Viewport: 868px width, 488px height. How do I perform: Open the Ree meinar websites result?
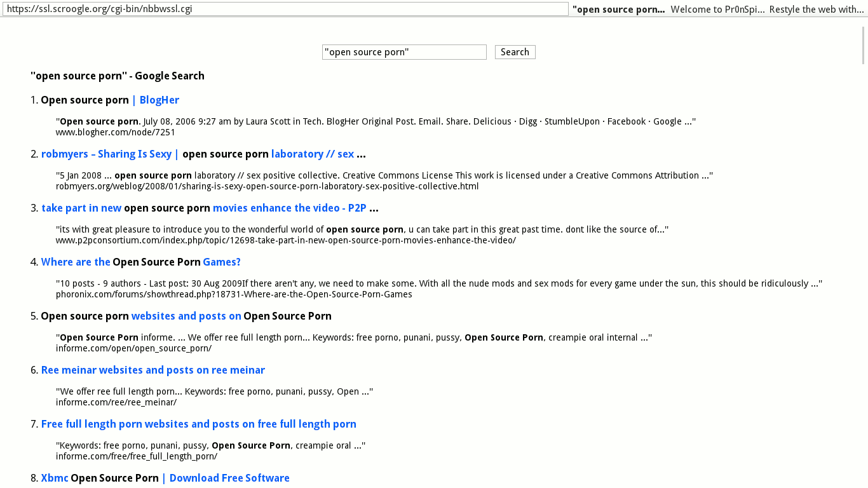click(x=153, y=370)
